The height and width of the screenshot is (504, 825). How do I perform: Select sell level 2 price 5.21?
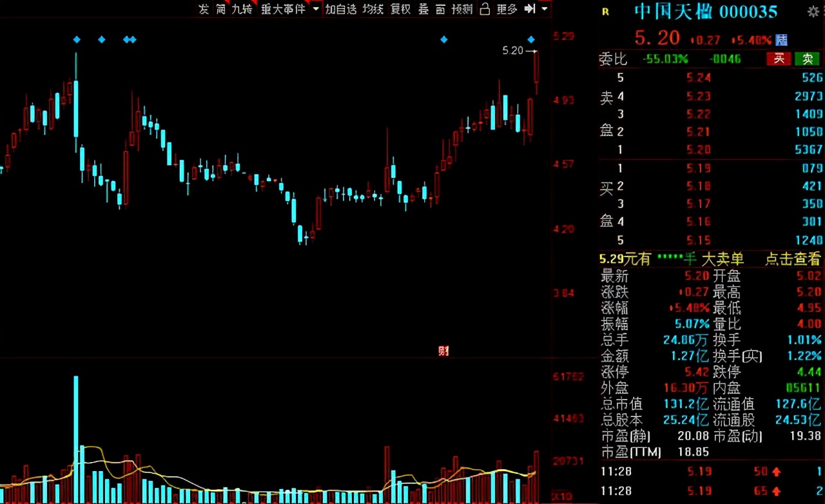tap(699, 132)
